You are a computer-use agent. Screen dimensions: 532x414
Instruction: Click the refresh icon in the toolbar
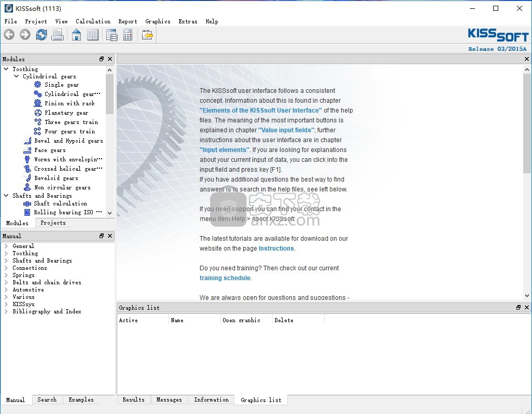pos(41,35)
